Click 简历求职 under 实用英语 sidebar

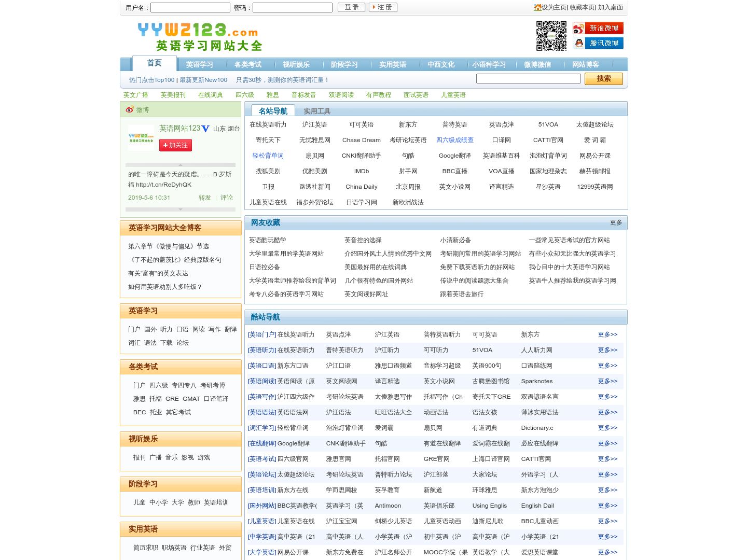[x=146, y=548]
